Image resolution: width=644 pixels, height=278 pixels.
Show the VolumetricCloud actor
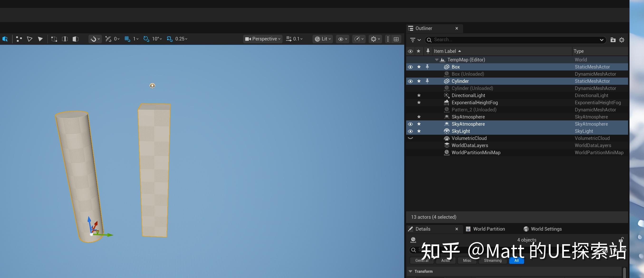[x=410, y=138]
